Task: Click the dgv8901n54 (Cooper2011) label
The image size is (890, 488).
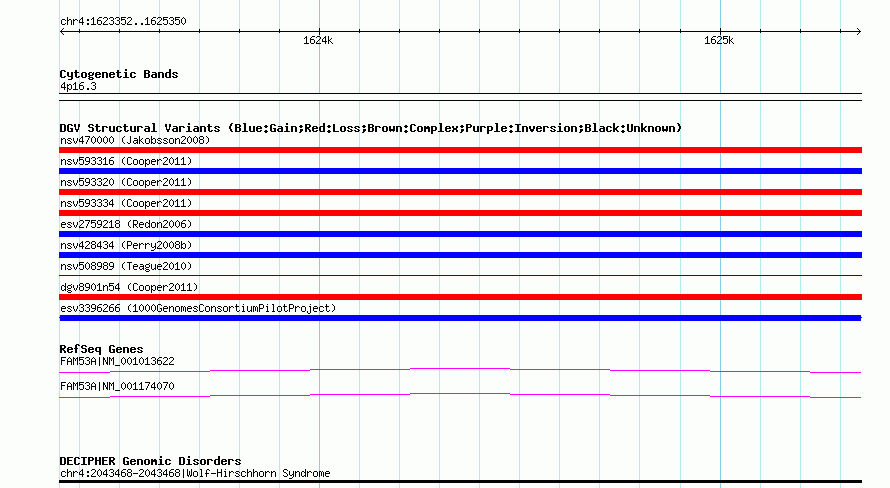Action: pos(129,287)
